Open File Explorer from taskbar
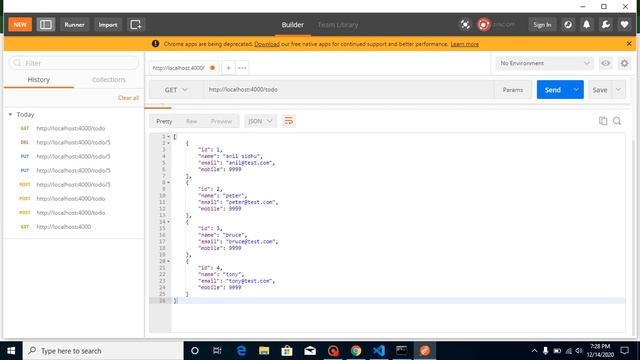Viewport: 640px width, 360px height. pyautogui.click(x=264, y=351)
